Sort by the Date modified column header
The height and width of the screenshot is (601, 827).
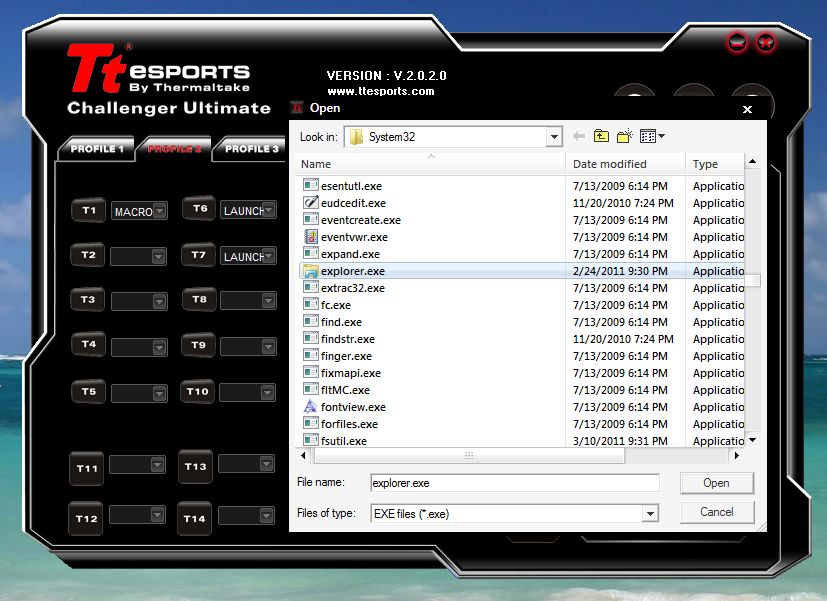click(x=626, y=164)
